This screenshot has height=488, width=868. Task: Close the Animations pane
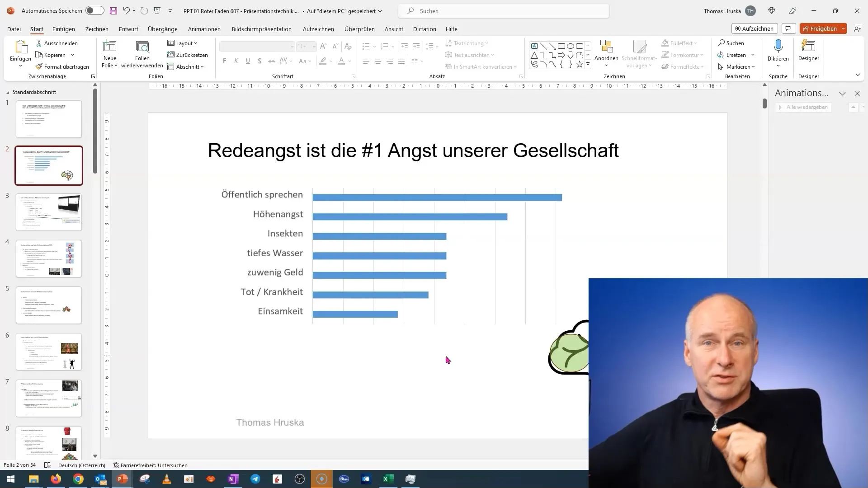(x=857, y=93)
